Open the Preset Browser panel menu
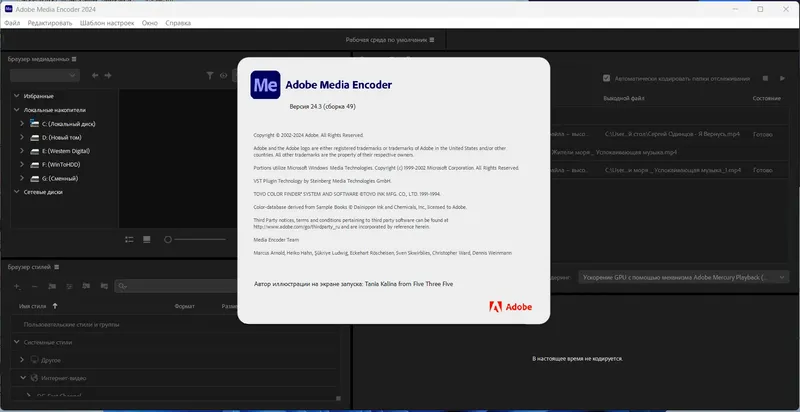Viewport: 800px width, 412px height. (57, 267)
